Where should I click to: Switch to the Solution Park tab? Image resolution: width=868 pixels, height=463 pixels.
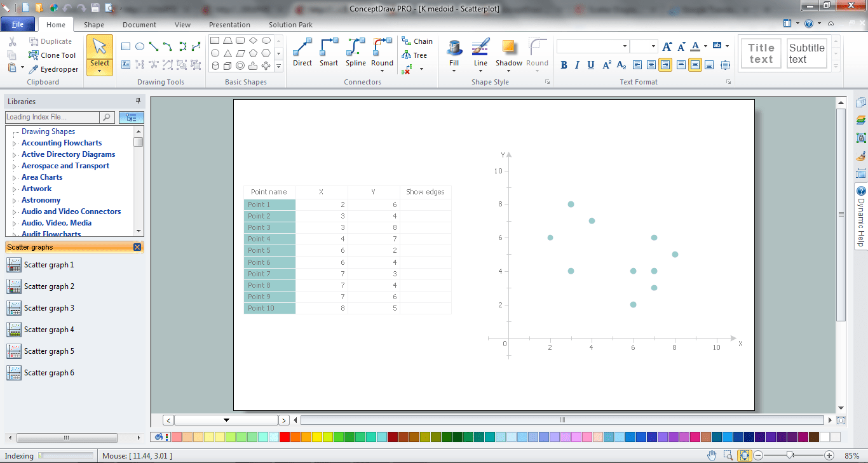[x=290, y=25]
